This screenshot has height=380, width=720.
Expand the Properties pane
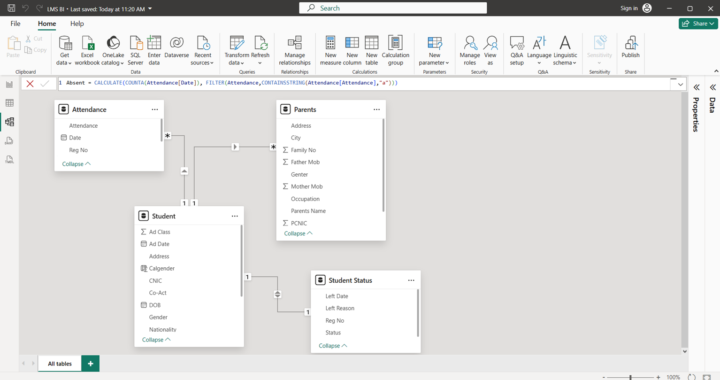[x=696, y=87]
